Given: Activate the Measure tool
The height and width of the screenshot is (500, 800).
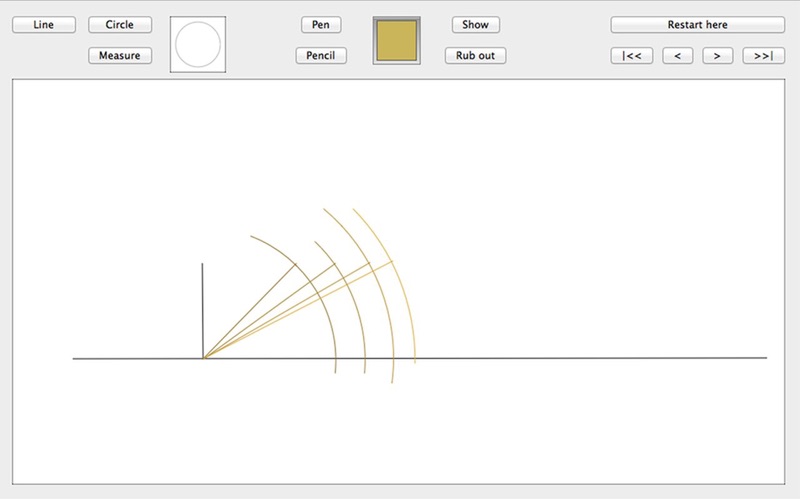Looking at the screenshot, I should click(120, 56).
